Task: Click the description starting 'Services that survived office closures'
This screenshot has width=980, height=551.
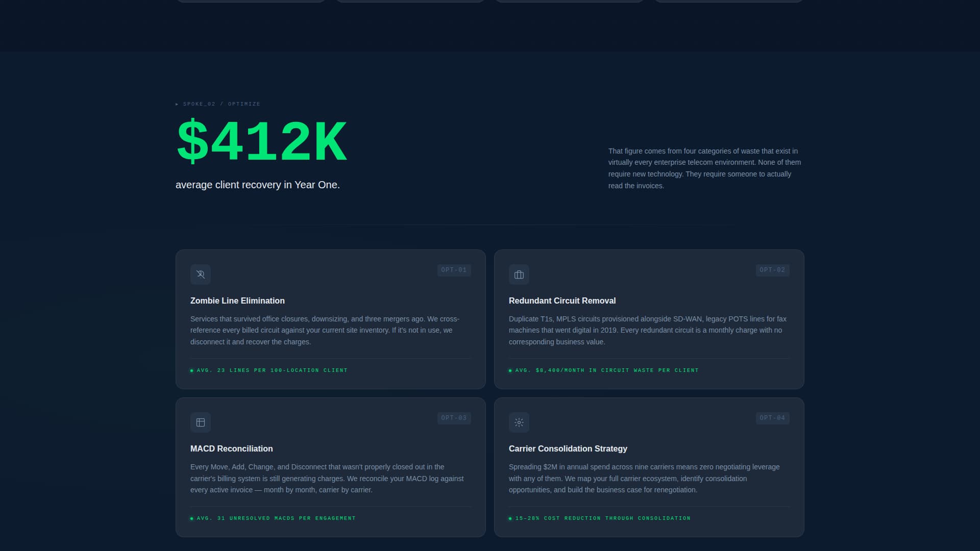Action: [325, 330]
